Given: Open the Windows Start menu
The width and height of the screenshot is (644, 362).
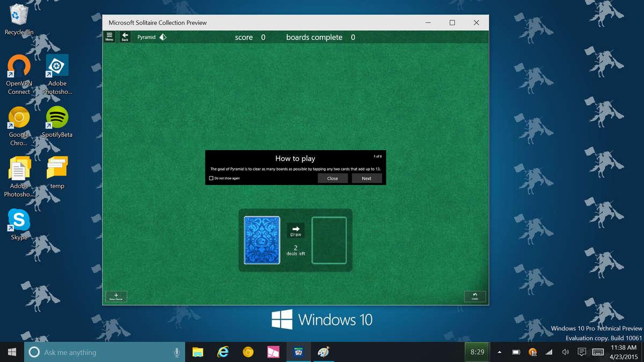Looking at the screenshot, I should tap(11, 352).
